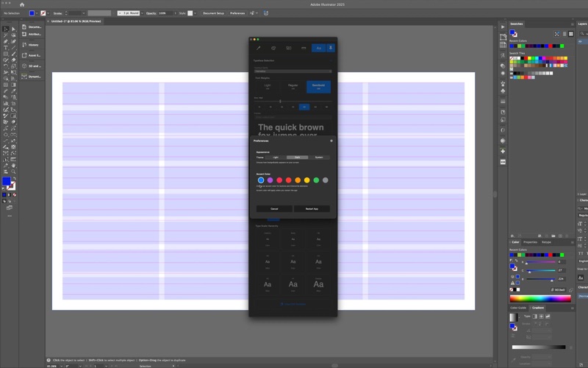This screenshot has height=368, width=588.
Task: Expand the 3 pt. Round brush dropdown
Action: [142, 13]
